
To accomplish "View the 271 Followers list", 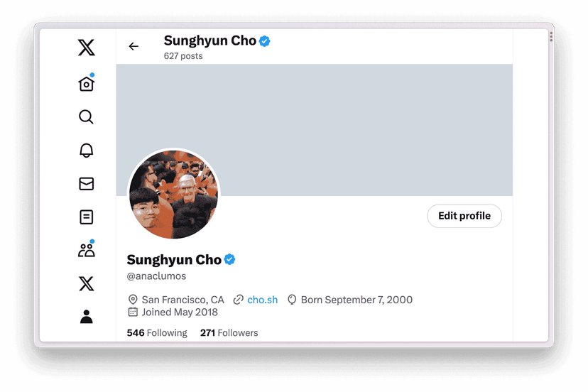I will click(x=229, y=333).
